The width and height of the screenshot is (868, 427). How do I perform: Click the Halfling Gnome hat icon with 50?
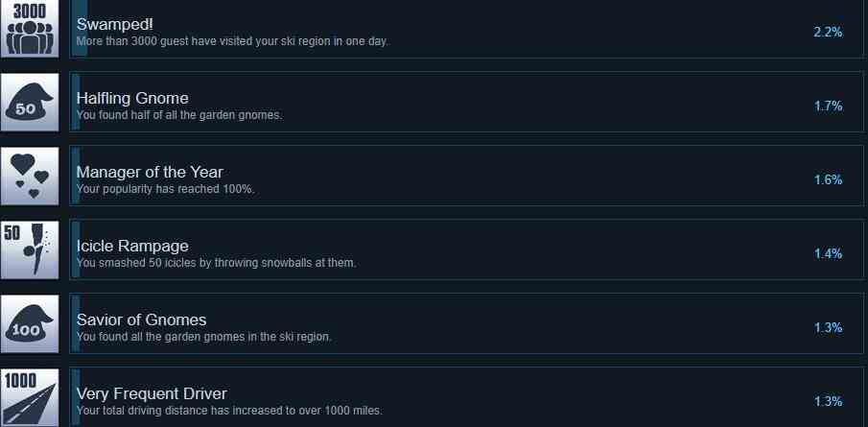point(30,103)
